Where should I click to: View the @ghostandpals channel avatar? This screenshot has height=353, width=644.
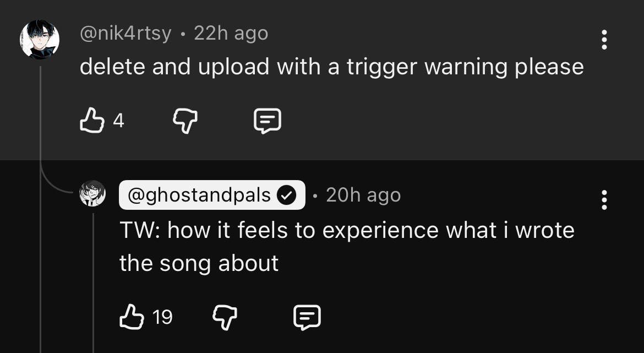point(92,194)
